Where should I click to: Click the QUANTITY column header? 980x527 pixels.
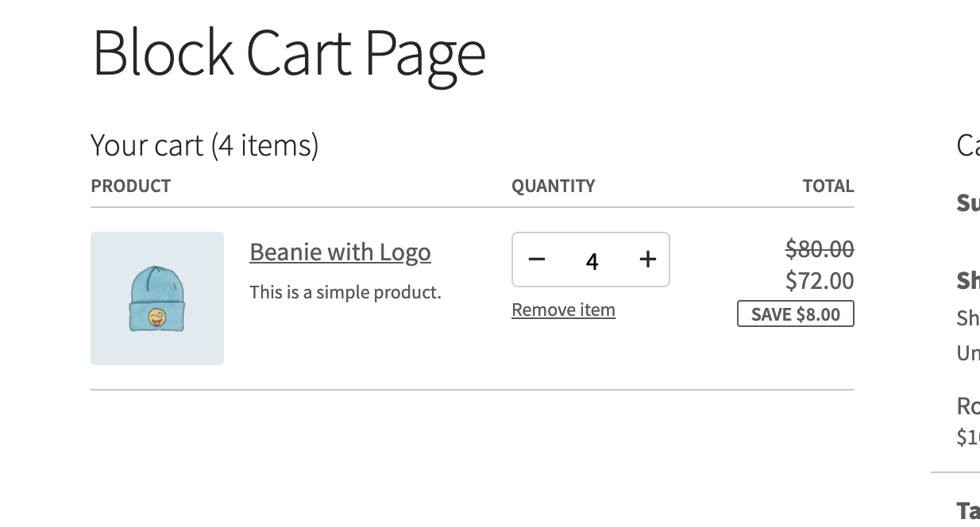tap(554, 186)
